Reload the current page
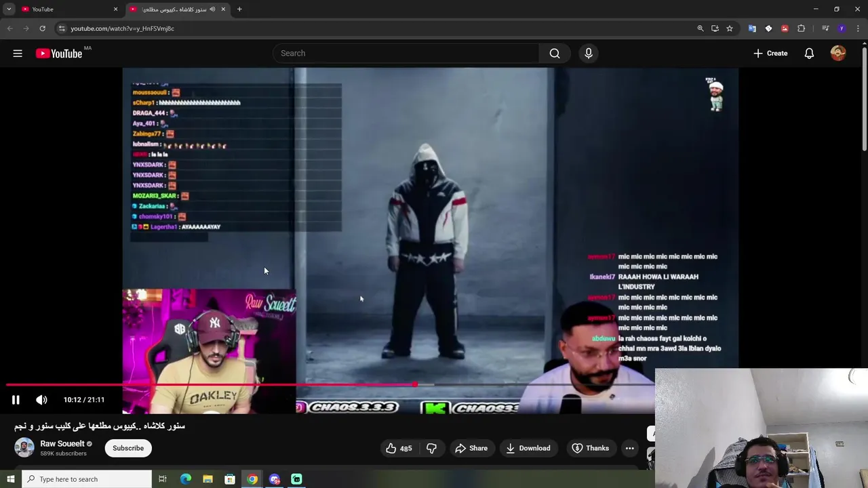This screenshot has height=488, width=868. click(x=42, y=28)
